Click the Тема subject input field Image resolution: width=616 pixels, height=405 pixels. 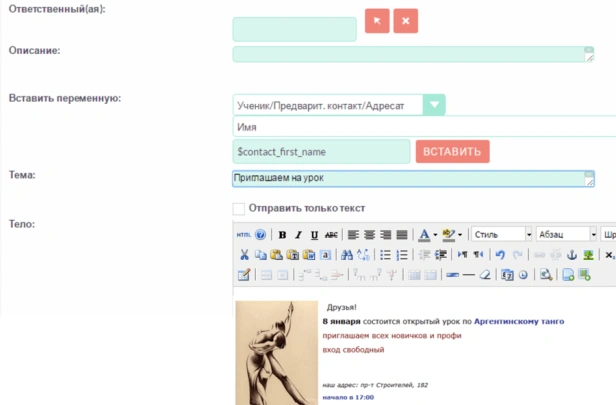pyautogui.click(x=405, y=179)
